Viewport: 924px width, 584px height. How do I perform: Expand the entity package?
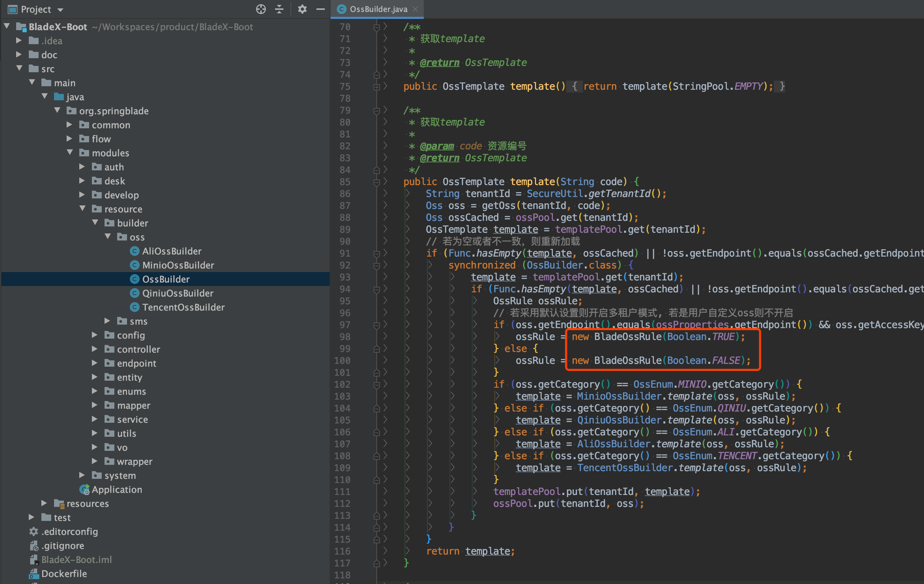pyautogui.click(x=95, y=377)
